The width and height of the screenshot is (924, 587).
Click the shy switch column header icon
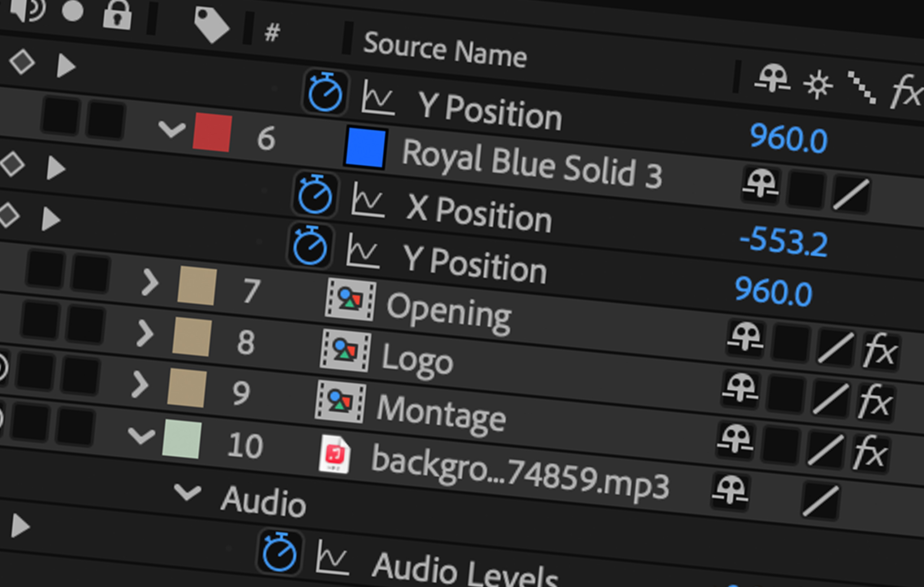coord(772,79)
